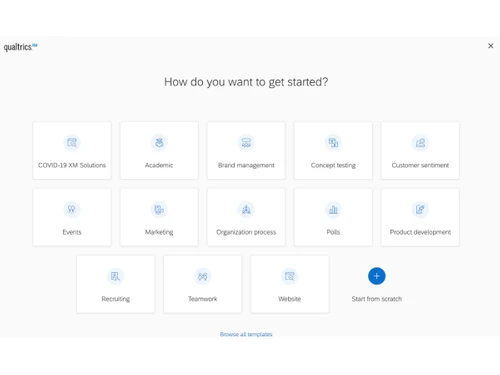Click the Teamwork category icon
Viewport: 500px width, 375px height.
(202, 276)
